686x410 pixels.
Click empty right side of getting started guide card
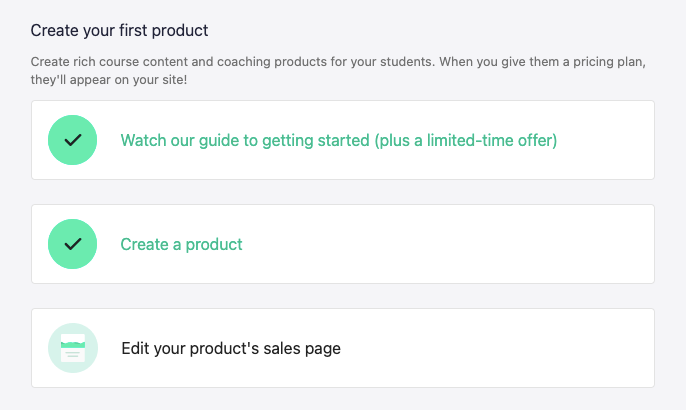610,141
